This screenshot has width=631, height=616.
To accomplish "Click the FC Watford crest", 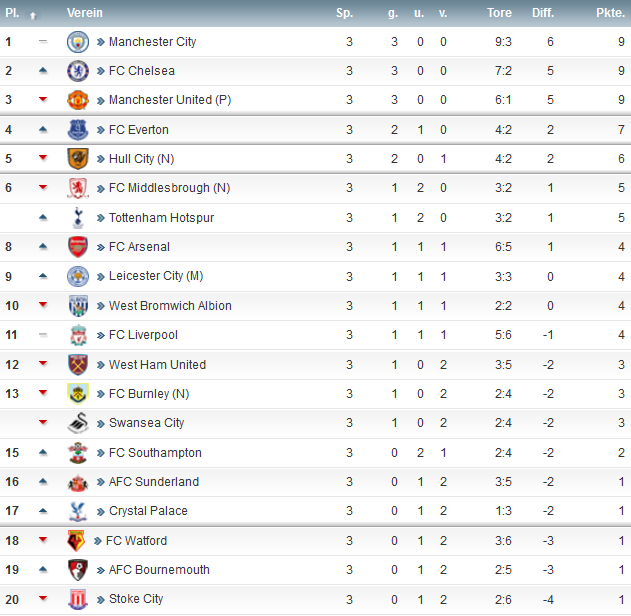I will coord(76,540).
